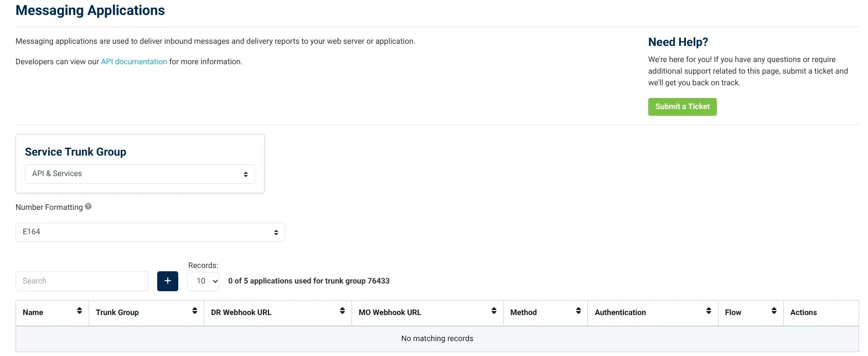Sort table using Authentication column arrows
The height and width of the screenshot is (356, 868).
coord(708,312)
